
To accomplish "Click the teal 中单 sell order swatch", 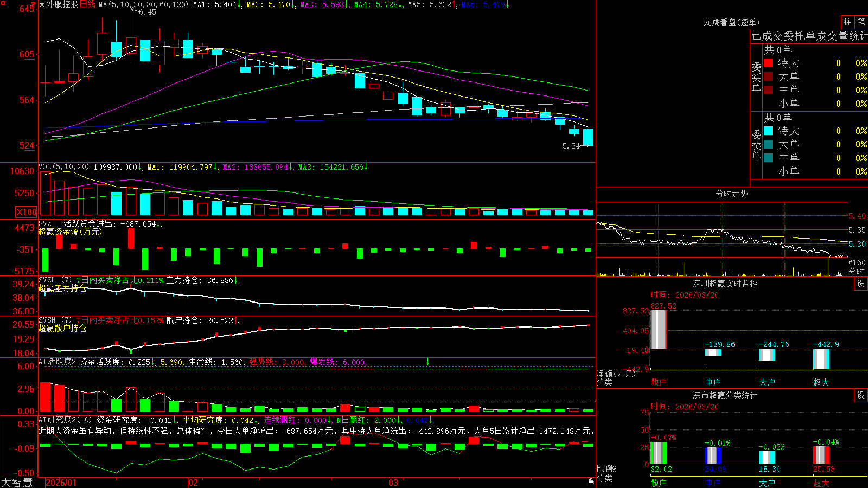I will (768, 158).
